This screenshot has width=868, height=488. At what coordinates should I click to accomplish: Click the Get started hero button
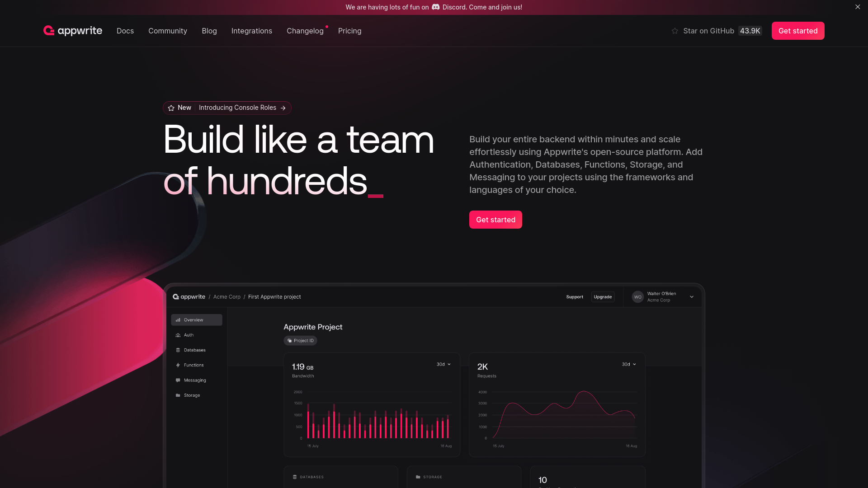pyautogui.click(x=495, y=219)
